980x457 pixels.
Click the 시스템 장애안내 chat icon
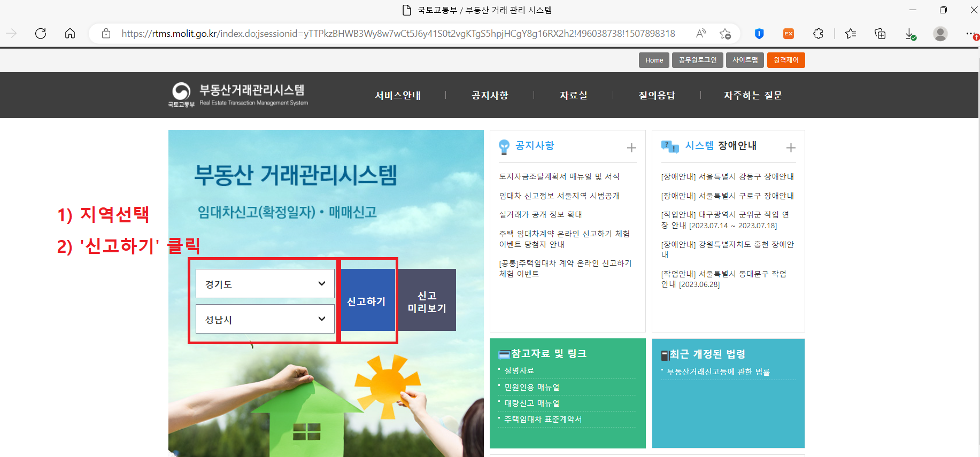tap(670, 146)
